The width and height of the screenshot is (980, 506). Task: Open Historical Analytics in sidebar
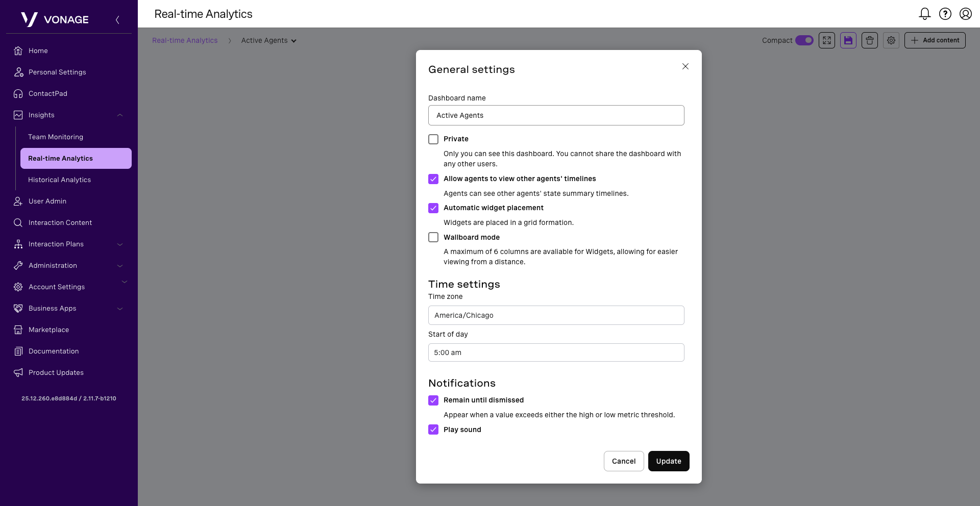(x=59, y=180)
